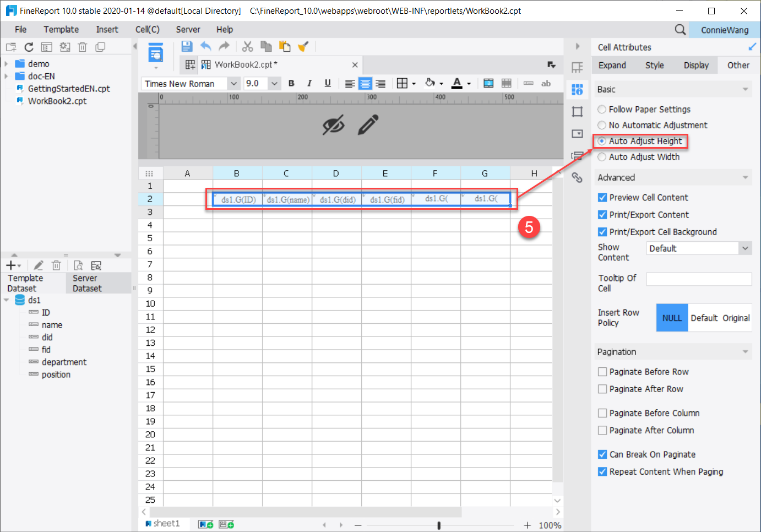
Task: Select the Format Painter brush icon
Action: click(303, 46)
